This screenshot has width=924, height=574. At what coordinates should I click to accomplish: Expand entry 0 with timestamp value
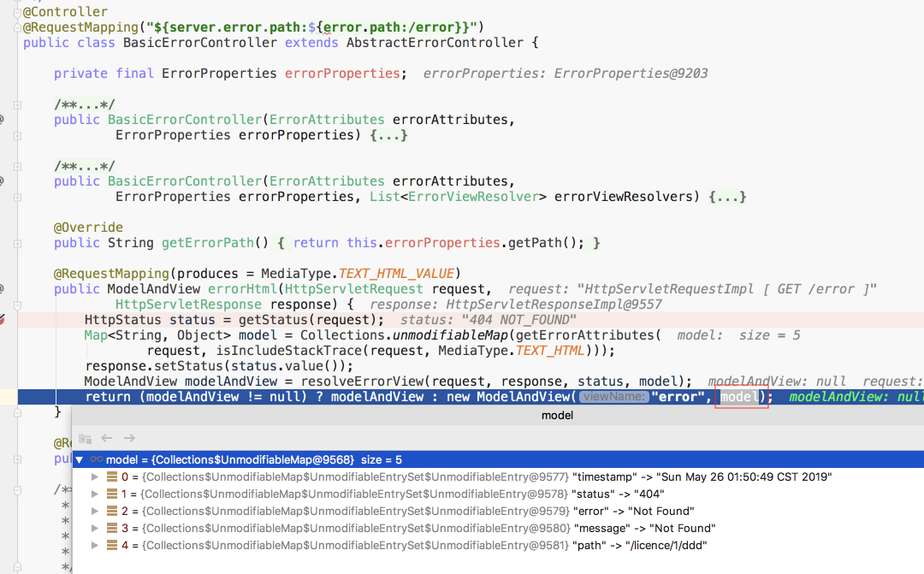point(94,476)
